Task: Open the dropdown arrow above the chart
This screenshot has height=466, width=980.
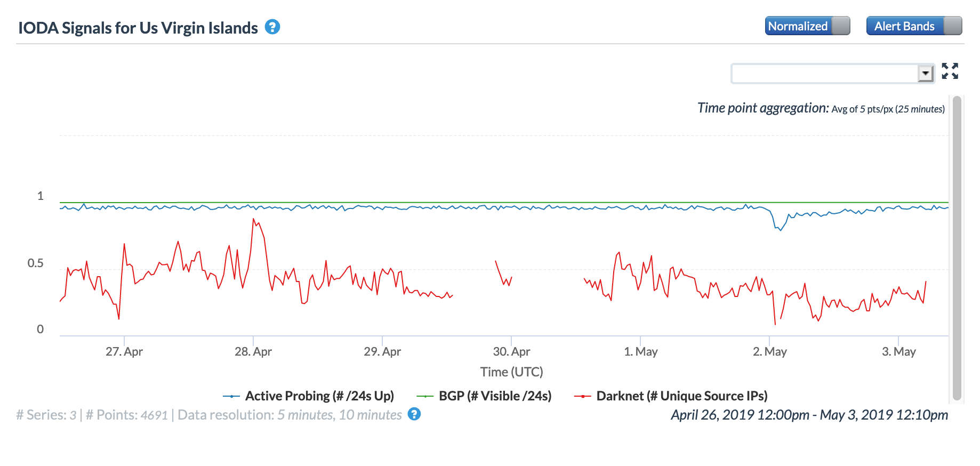Action: 926,73
